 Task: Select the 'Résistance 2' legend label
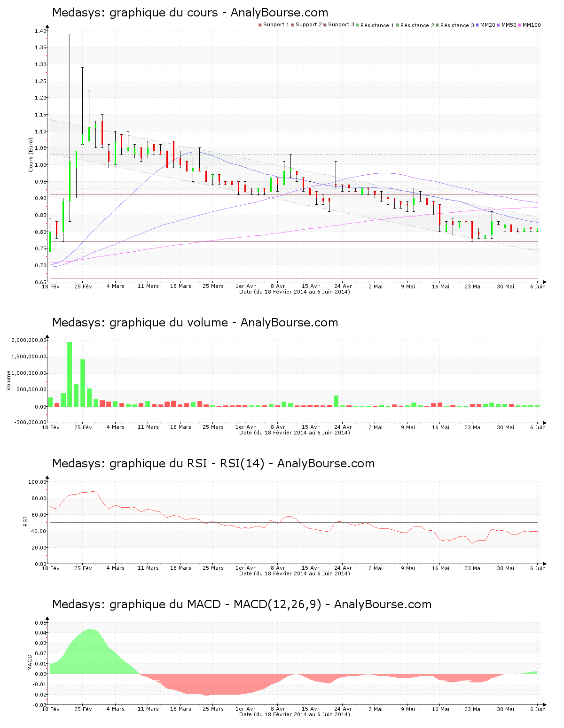coord(417,25)
